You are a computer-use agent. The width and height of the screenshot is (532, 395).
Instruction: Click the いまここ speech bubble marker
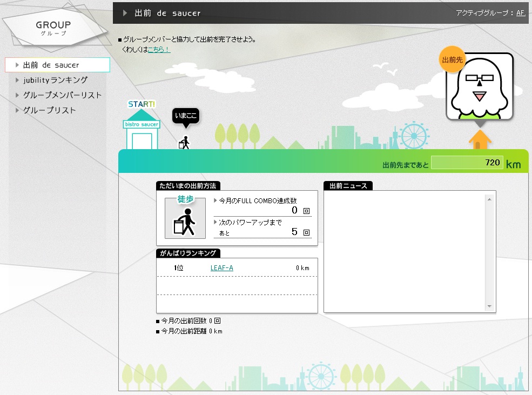pyautogui.click(x=186, y=116)
